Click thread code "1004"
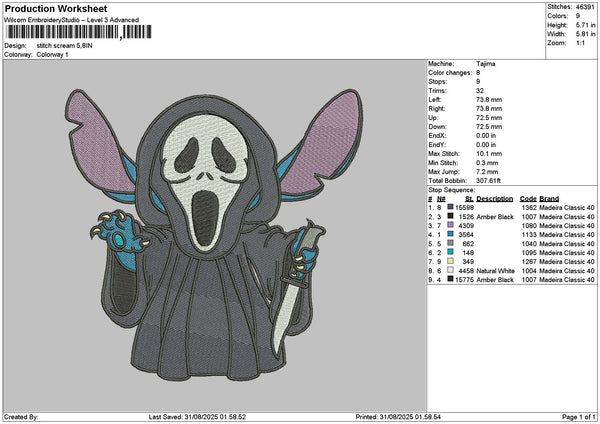 529,271
